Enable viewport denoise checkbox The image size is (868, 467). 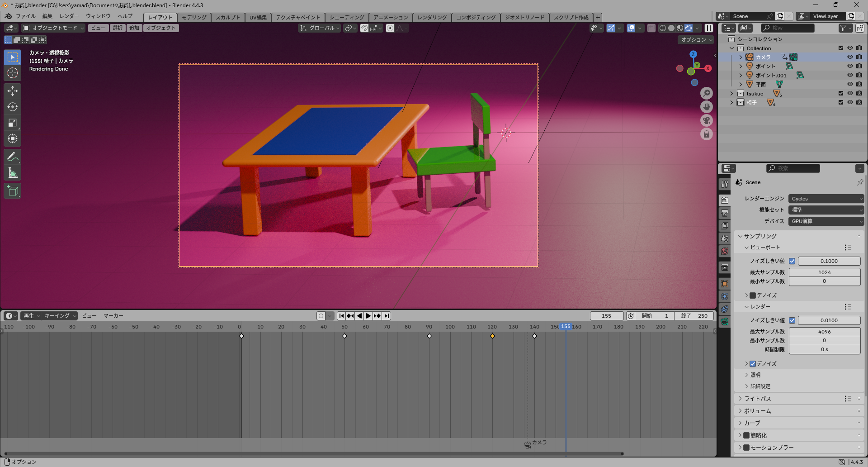(753, 295)
